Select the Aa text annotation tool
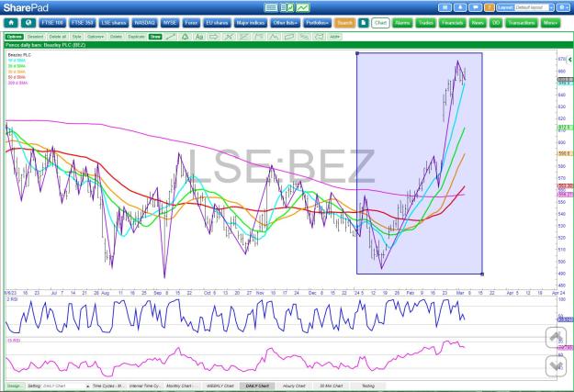This screenshot has height=392, width=574. pyautogui.click(x=199, y=37)
